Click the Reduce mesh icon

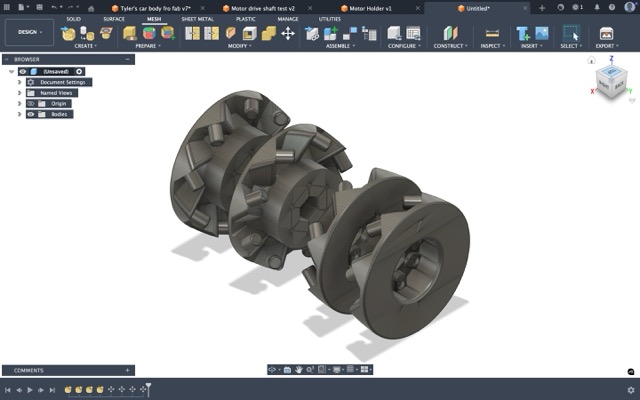211,33
